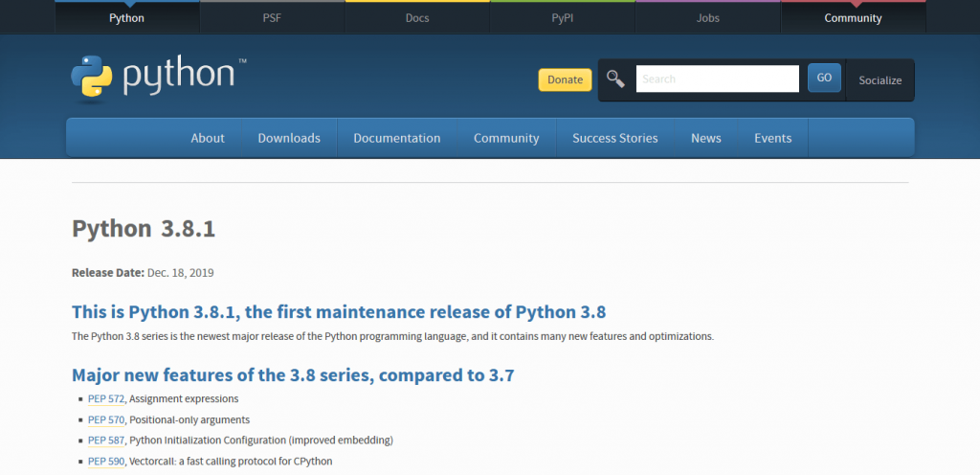
Task: Click the magnifying glass search icon
Action: (615, 79)
